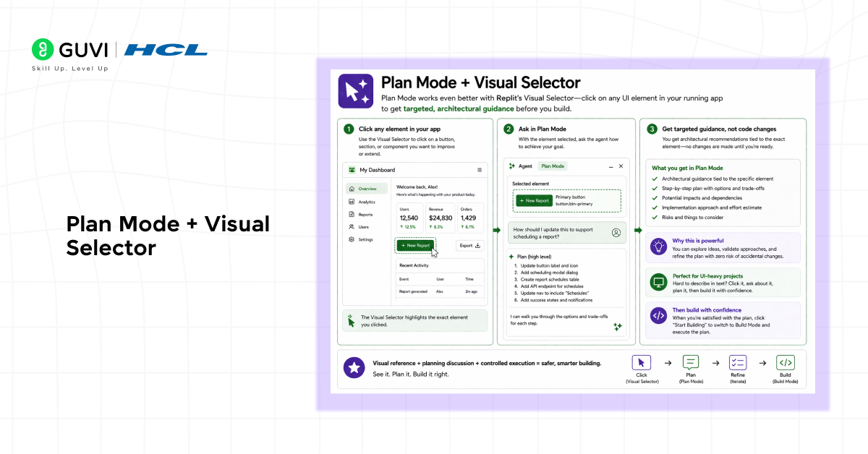The width and height of the screenshot is (868, 454).
Task: Click the user avatar icon in prompt
Action: pos(616,233)
